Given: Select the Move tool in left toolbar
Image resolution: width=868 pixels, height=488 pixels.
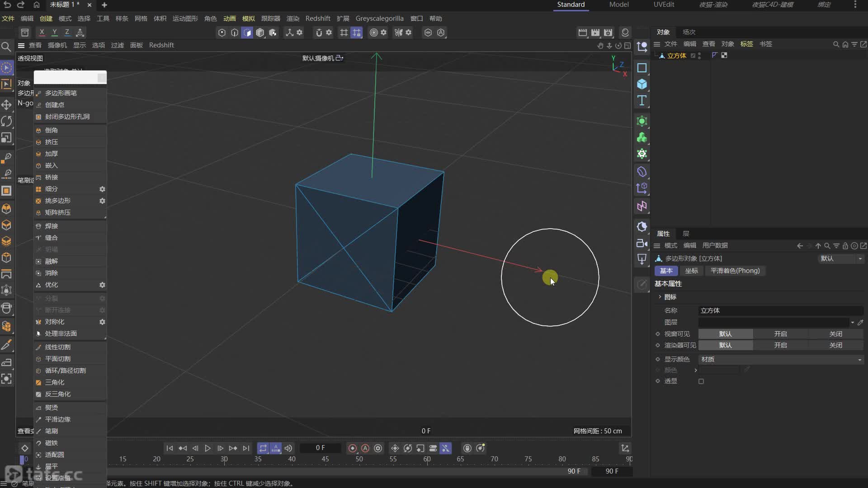Looking at the screenshot, I should coord(6,105).
